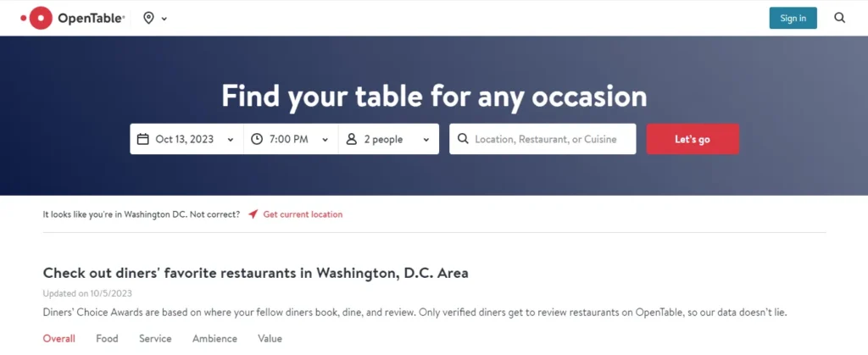Click the clock icon beside 7:00 PM
This screenshot has height=355, width=868.
point(257,139)
